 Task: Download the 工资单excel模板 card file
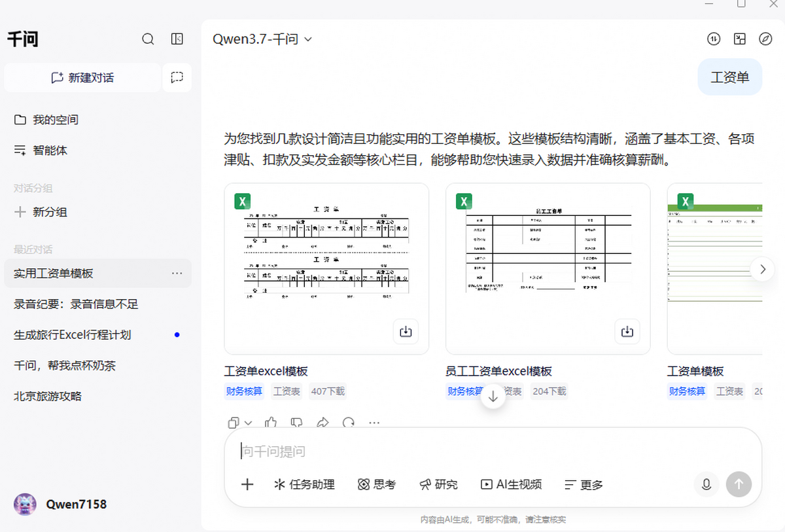(406, 332)
